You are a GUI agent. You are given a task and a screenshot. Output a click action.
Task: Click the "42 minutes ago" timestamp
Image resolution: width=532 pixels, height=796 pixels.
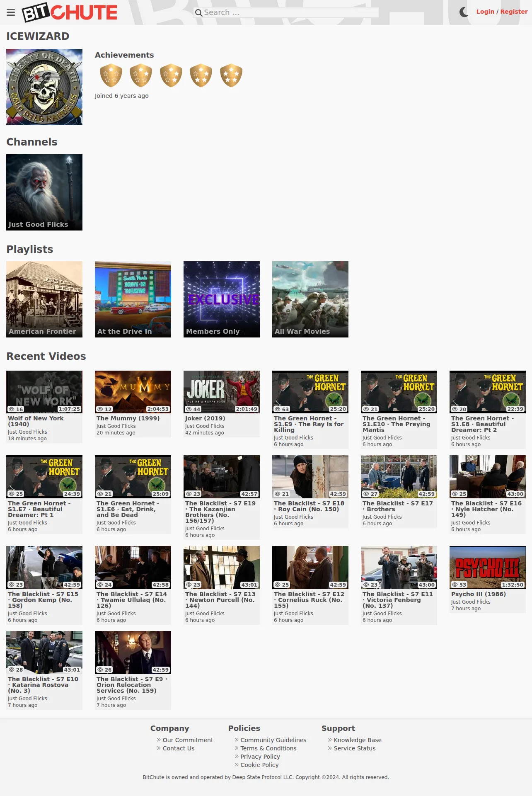(205, 433)
